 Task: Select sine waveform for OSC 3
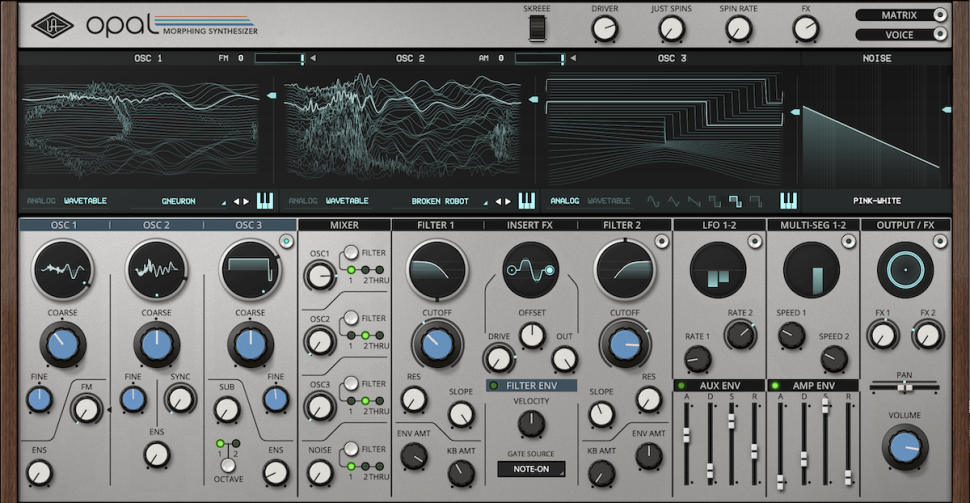[653, 201]
